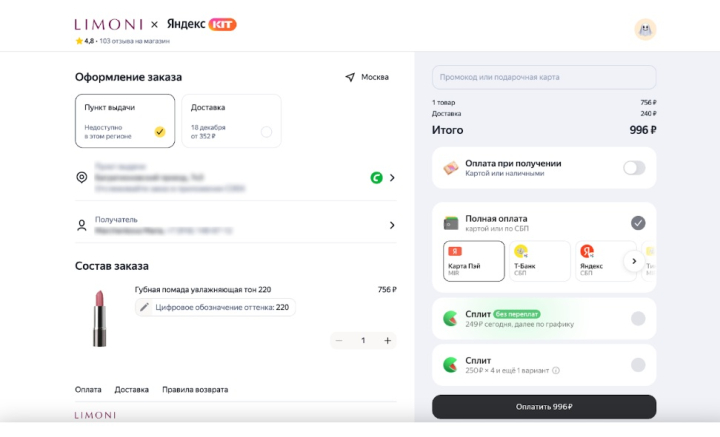This screenshot has width=720, height=437.
Task: Select Доставка 18 декабря radio option
Action: [266, 132]
